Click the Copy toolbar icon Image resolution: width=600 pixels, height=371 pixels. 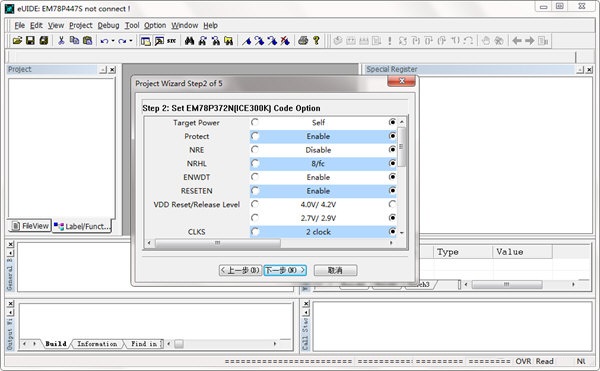[74, 40]
